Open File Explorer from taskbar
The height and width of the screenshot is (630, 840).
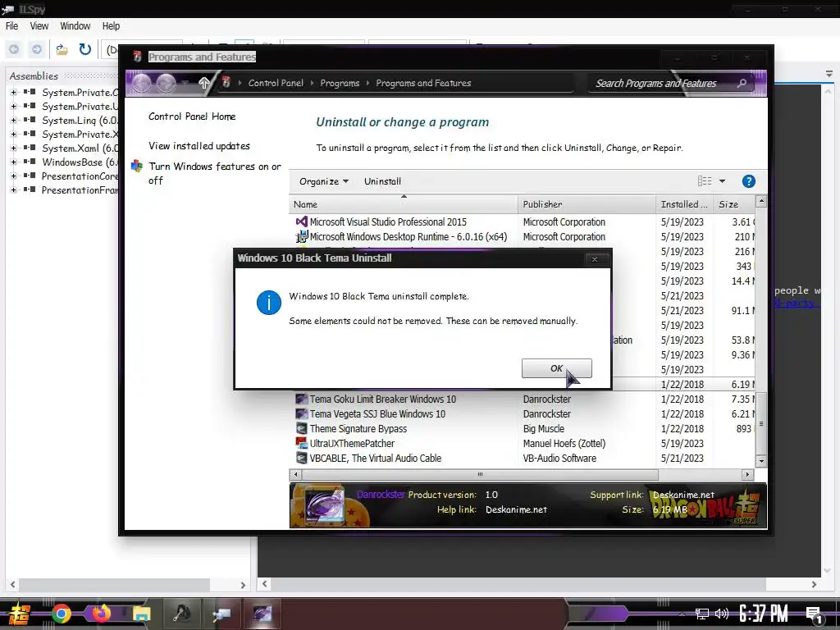pyautogui.click(x=141, y=614)
